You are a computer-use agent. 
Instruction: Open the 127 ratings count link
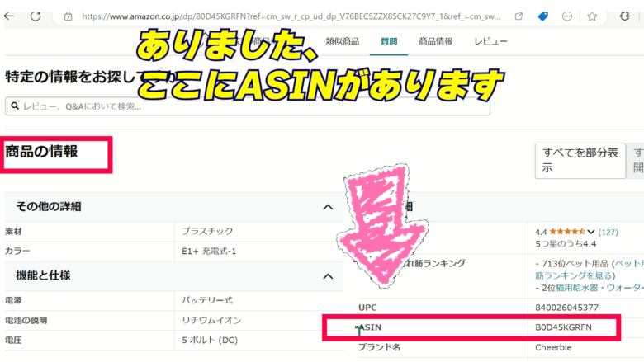(608, 232)
